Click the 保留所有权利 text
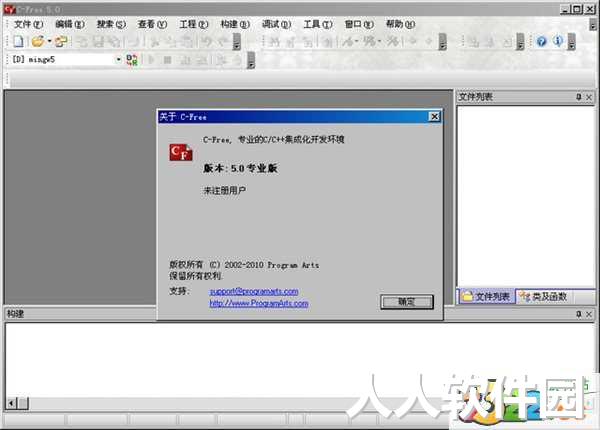This screenshot has height=430, width=600. tap(196, 276)
